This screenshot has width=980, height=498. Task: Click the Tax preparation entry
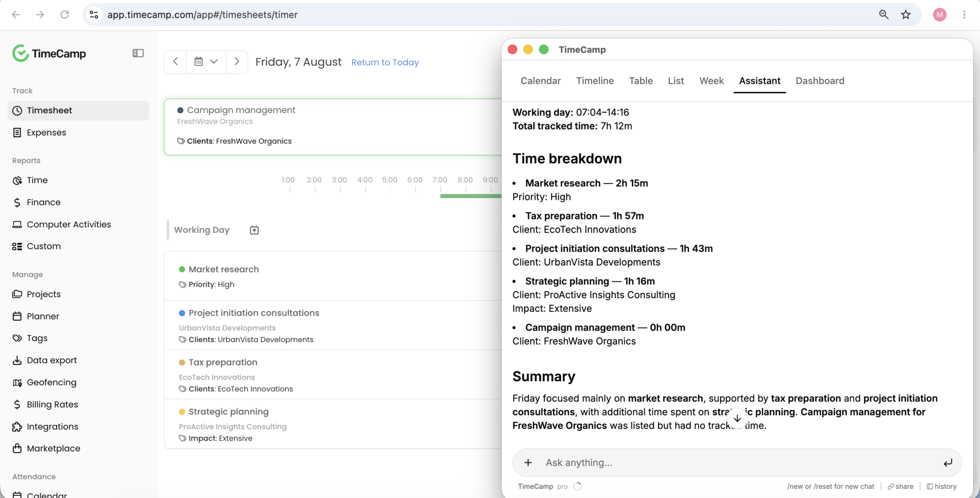click(x=333, y=375)
